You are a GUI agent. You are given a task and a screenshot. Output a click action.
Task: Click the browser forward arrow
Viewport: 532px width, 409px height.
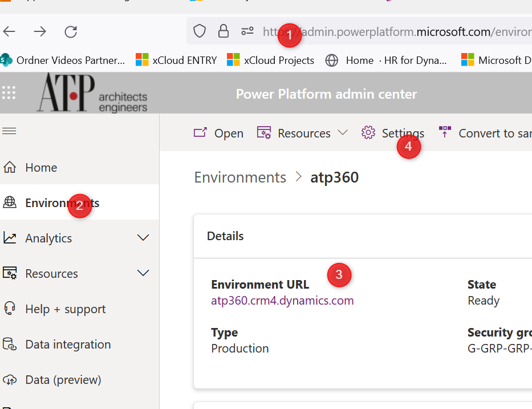coord(40,31)
